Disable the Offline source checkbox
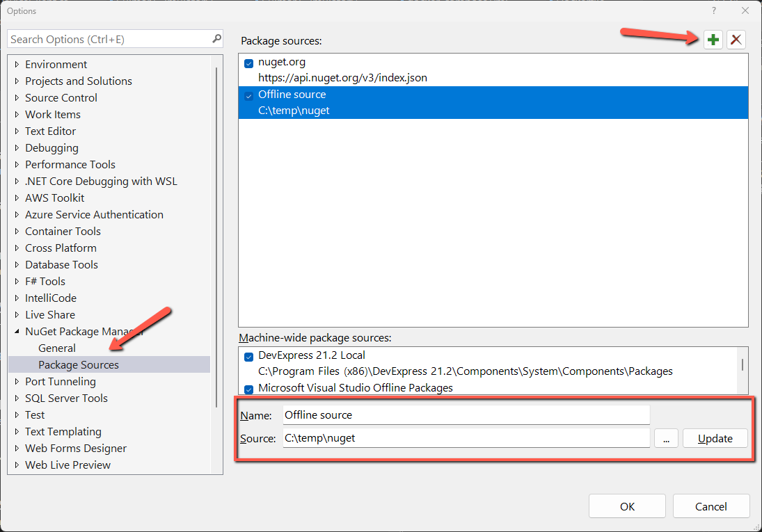The height and width of the screenshot is (532, 762). (x=248, y=95)
